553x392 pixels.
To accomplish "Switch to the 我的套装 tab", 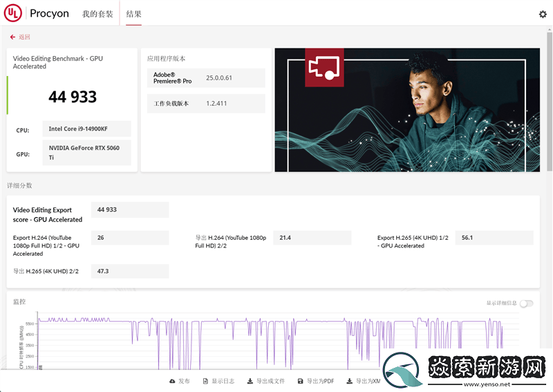I will pyautogui.click(x=95, y=14).
